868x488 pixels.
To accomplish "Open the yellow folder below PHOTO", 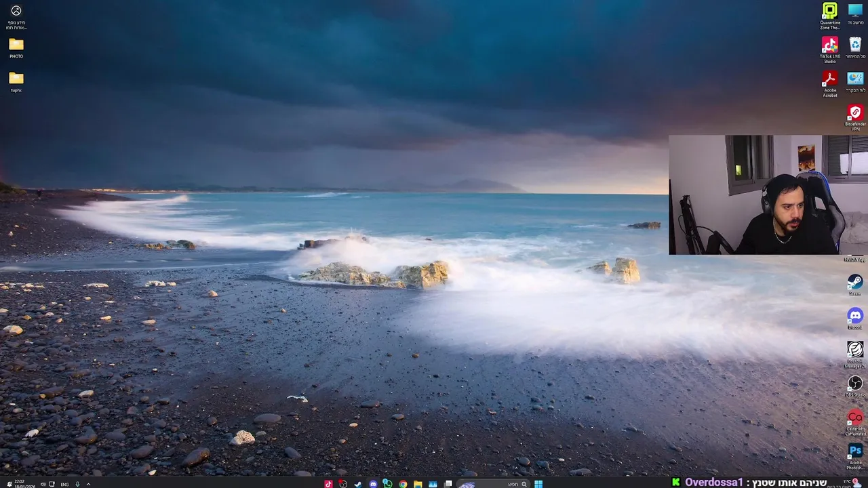I will [16, 81].
